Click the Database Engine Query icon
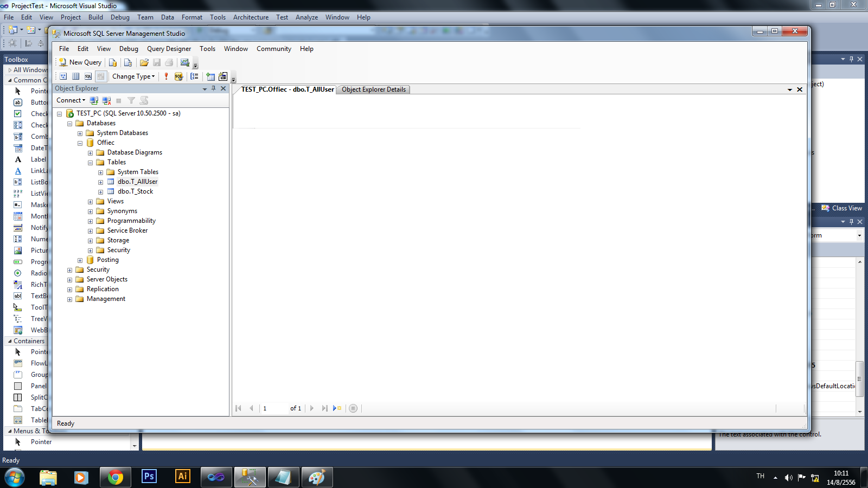868x488 pixels. point(113,62)
